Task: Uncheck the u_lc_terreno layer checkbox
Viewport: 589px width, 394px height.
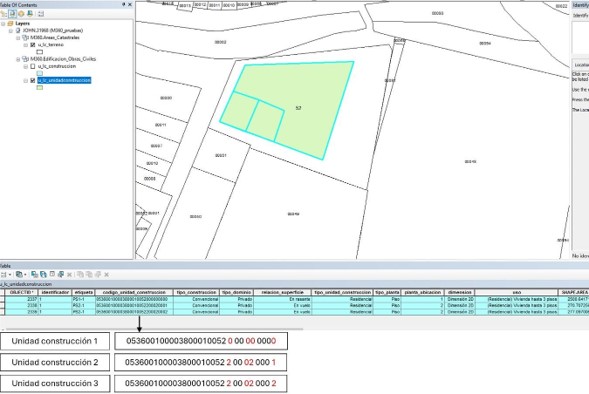Action: (x=33, y=45)
